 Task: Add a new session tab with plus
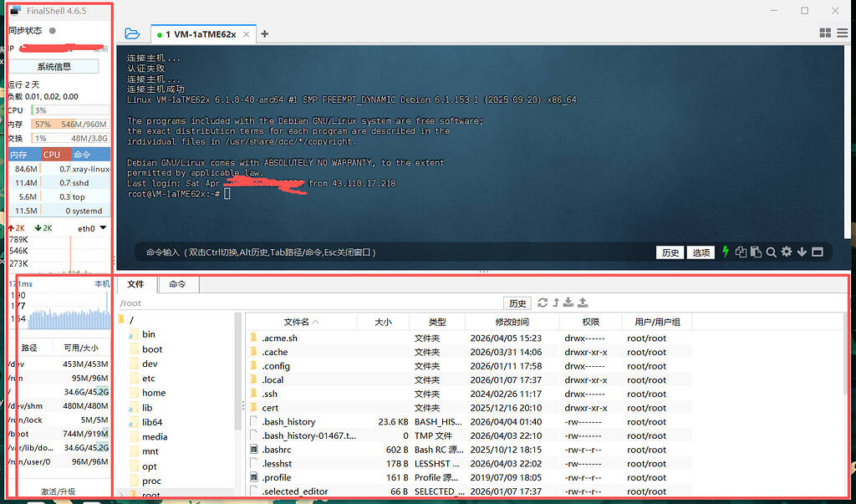point(265,34)
